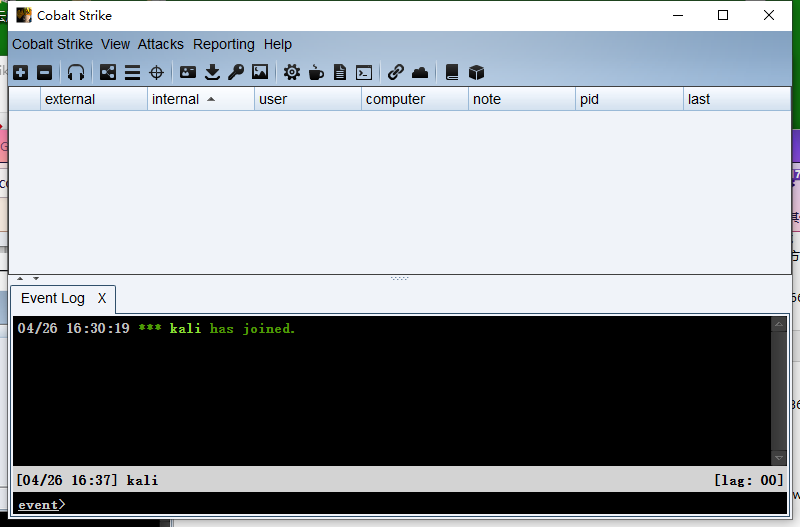The height and width of the screenshot is (527, 800).
Task: Open scripted web delivery terminal icon
Action: 364,72
